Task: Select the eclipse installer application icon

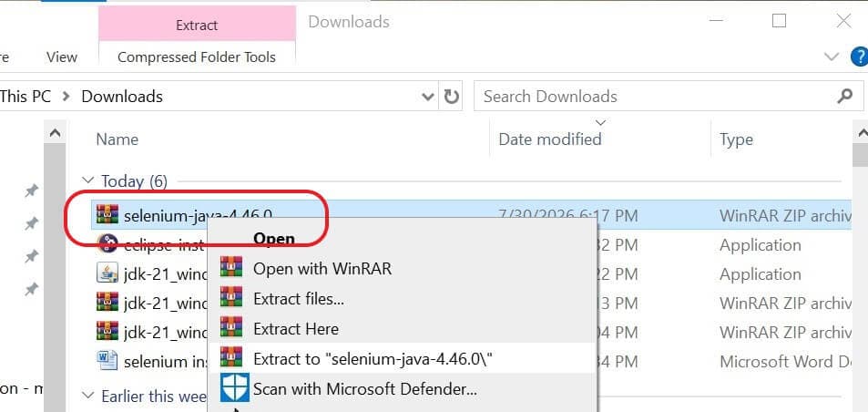Action: 107,243
